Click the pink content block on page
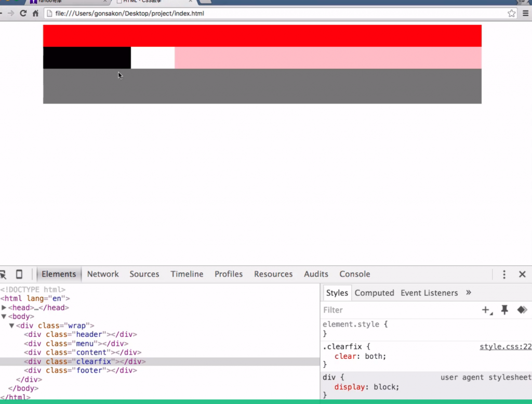The image size is (532, 404). pyautogui.click(x=328, y=58)
